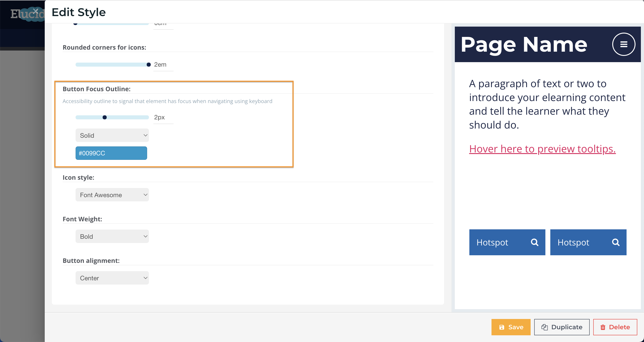This screenshot has height=342, width=644.
Task: Click the second Hotspot button label
Action: (x=573, y=242)
